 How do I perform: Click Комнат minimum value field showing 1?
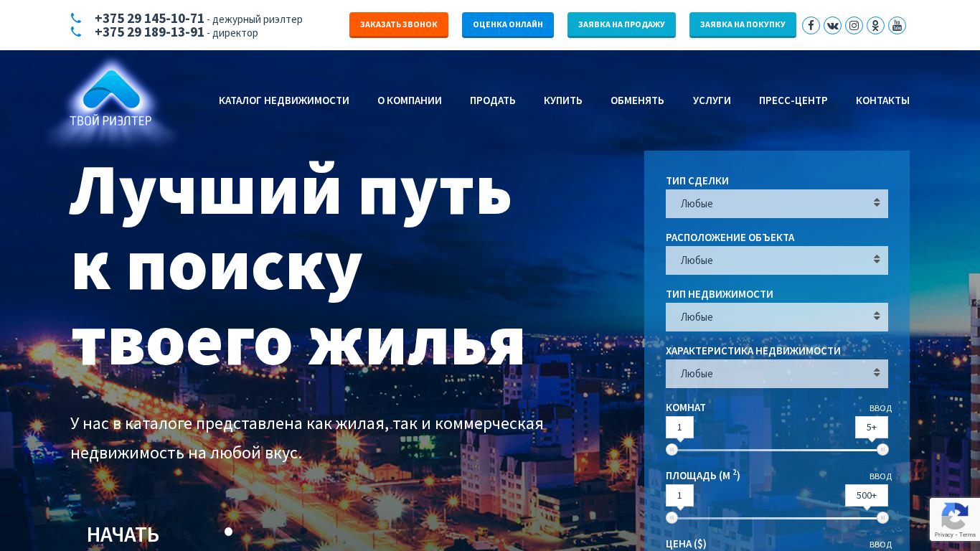679,427
